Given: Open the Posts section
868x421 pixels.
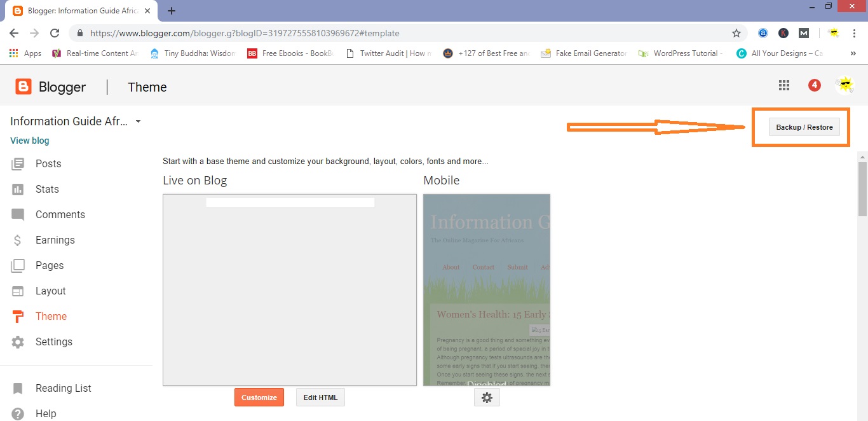Looking at the screenshot, I should [x=48, y=164].
